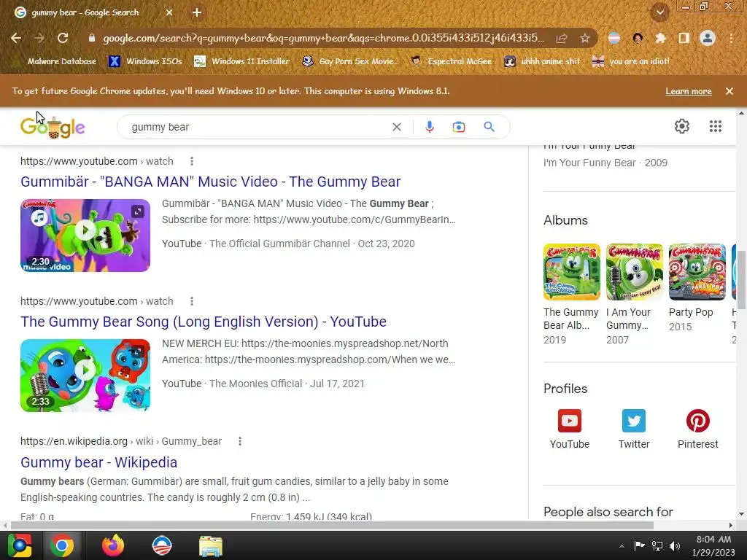Close the gummy bear Google Search tab
747x560 pixels.
(x=169, y=13)
